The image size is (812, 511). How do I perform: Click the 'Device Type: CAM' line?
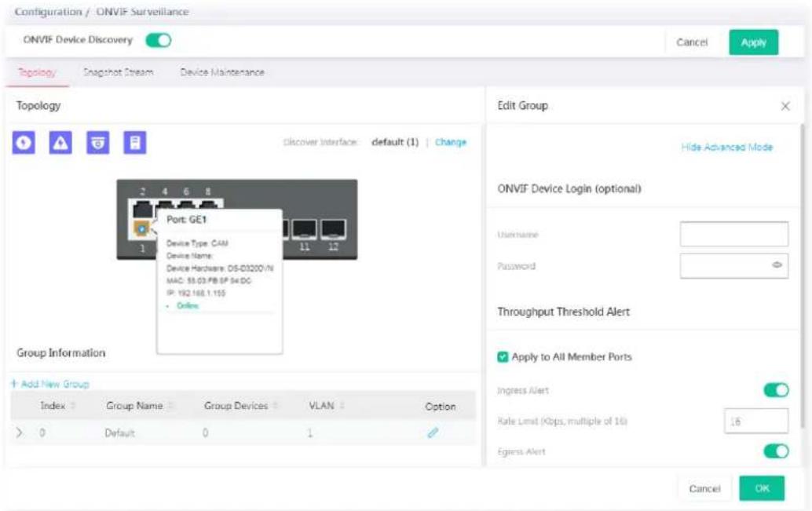pos(197,243)
